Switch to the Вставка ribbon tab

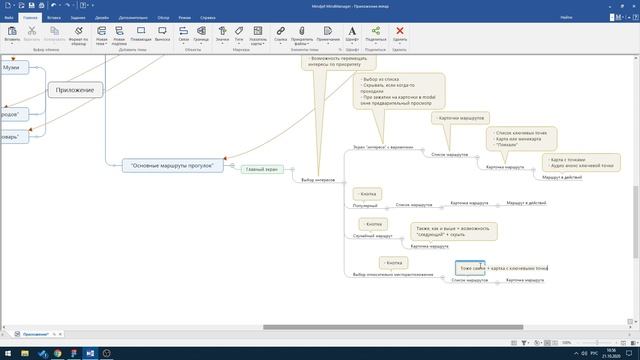point(54,18)
